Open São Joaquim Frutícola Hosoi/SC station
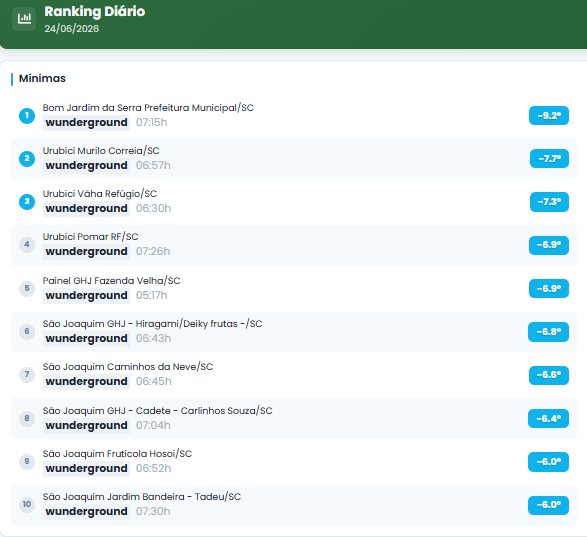The image size is (587, 537). [117, 454]
